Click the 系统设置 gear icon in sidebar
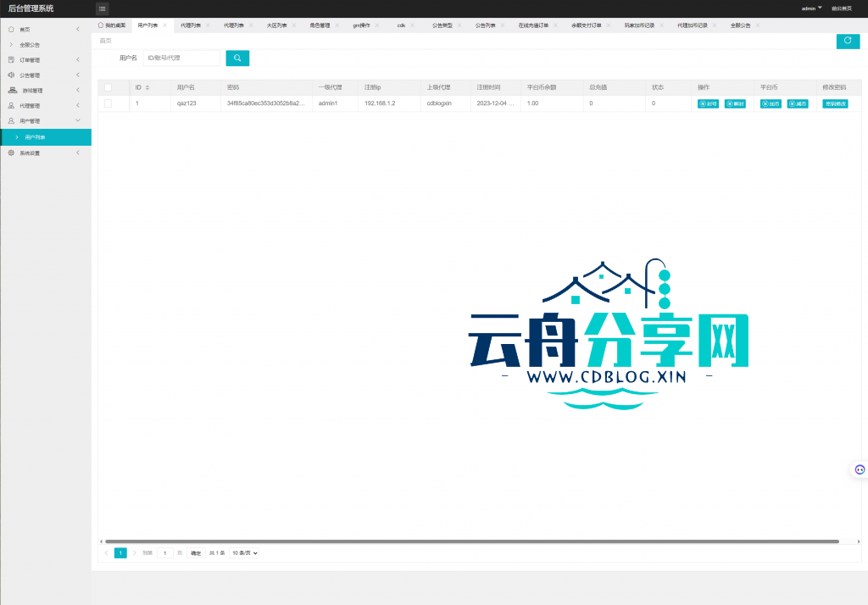This screenshot has height=605, width=868. click(11, 153)
